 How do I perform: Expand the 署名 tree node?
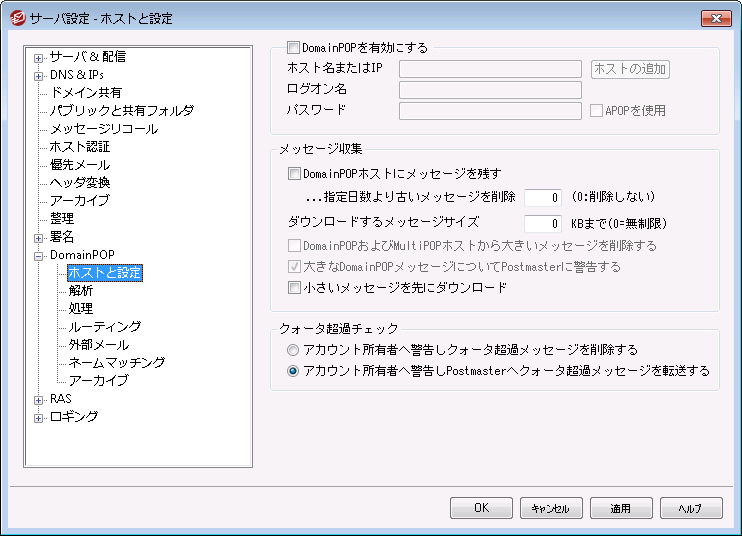[x=39, y=237]
